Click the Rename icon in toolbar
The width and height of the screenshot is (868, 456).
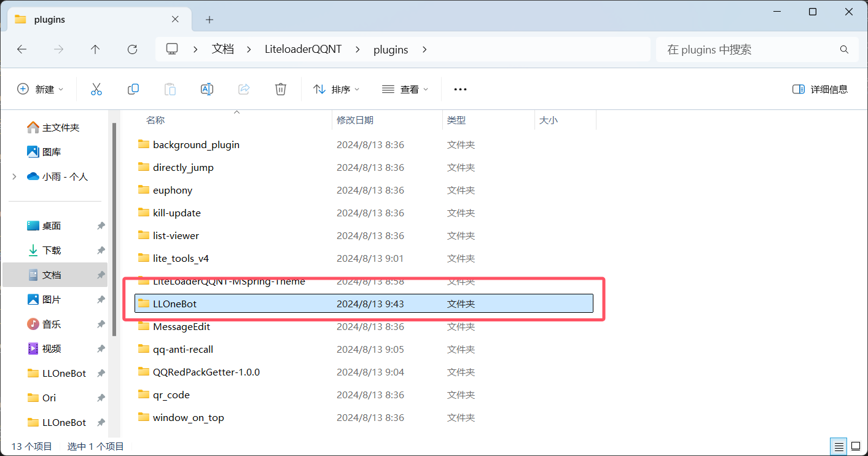point(207,89)
